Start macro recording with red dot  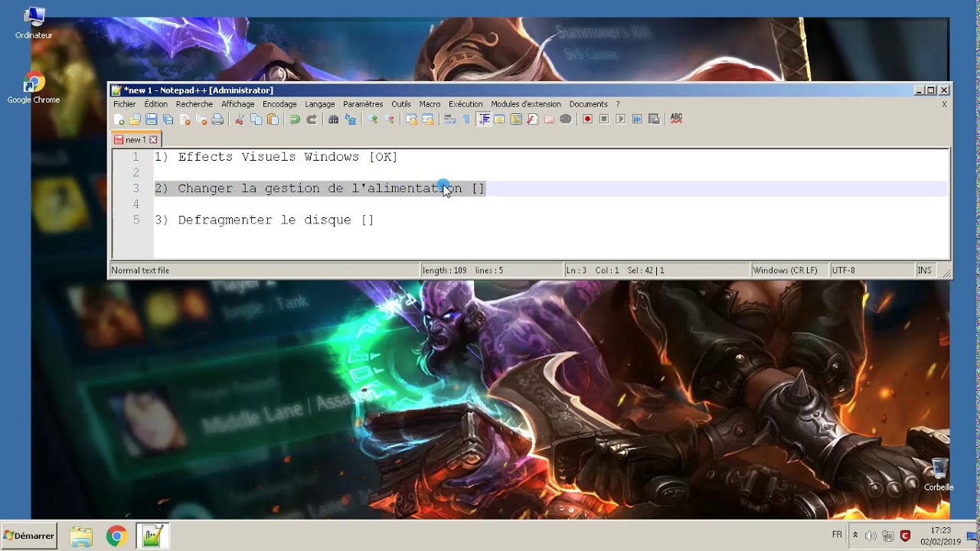(x=587, y=119)
